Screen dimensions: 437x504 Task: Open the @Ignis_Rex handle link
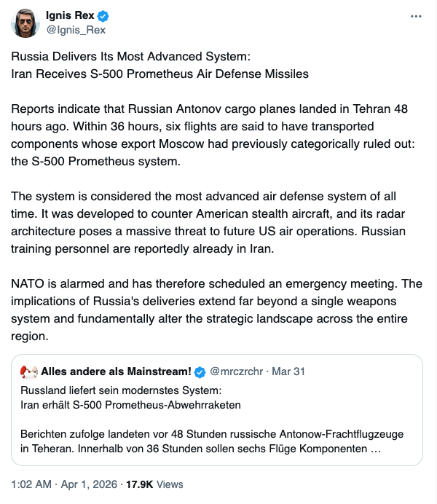tap(76, 30)
